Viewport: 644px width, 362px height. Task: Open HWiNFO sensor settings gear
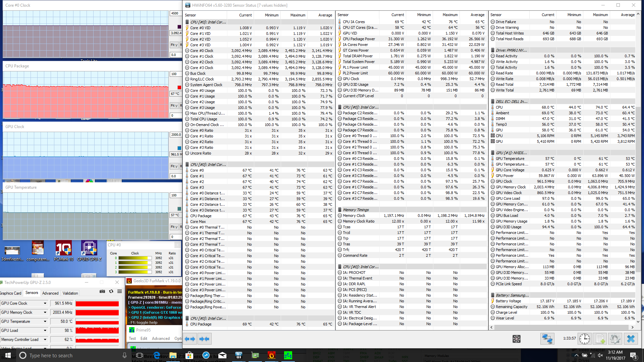coord(615,339)
